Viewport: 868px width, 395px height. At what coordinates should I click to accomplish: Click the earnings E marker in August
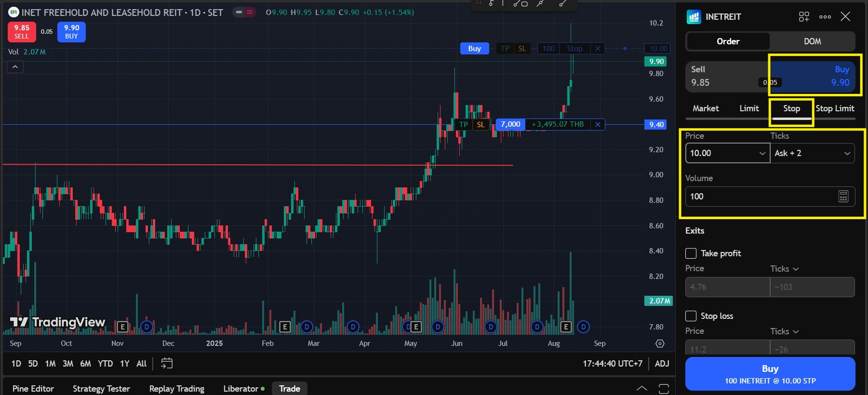pyautogui.click(x=566, y=327)
